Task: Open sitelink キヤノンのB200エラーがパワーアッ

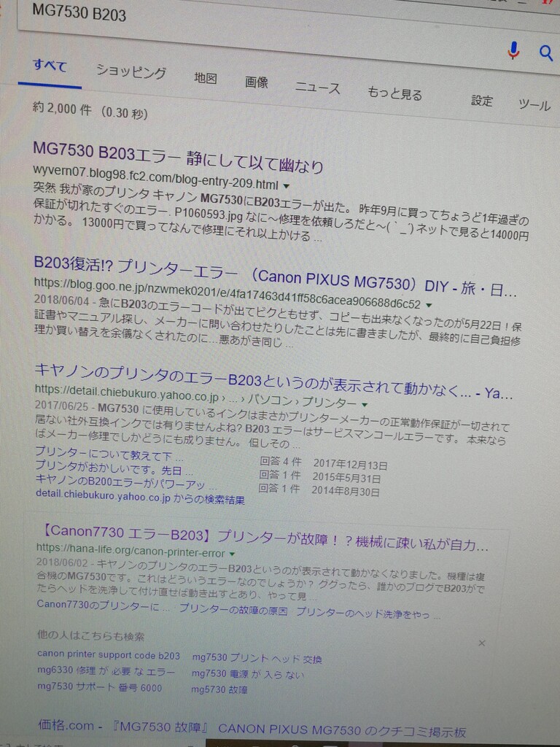Action: pyautogui.click(x=125, y=481)
